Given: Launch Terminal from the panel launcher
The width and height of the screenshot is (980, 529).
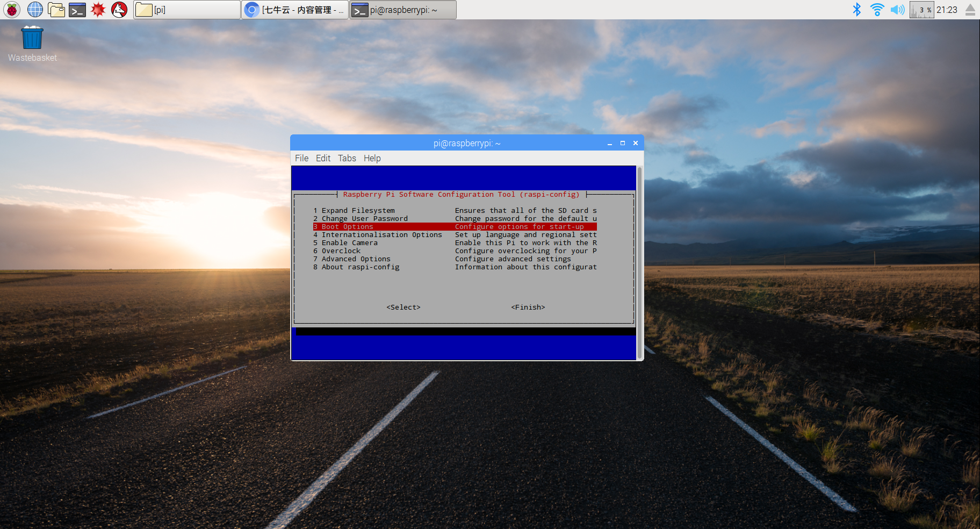Looking at the screenshot, I should click(77, 10).
